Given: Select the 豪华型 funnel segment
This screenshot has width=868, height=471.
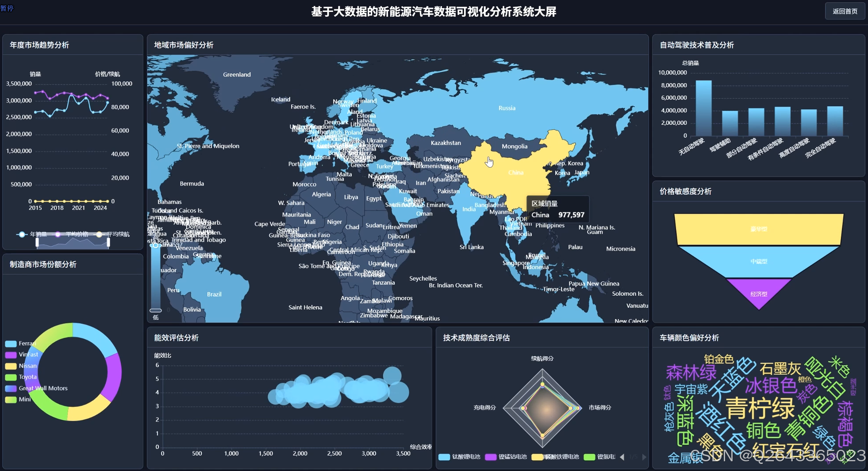Looking at the screenshot, I should pos(759,229).
